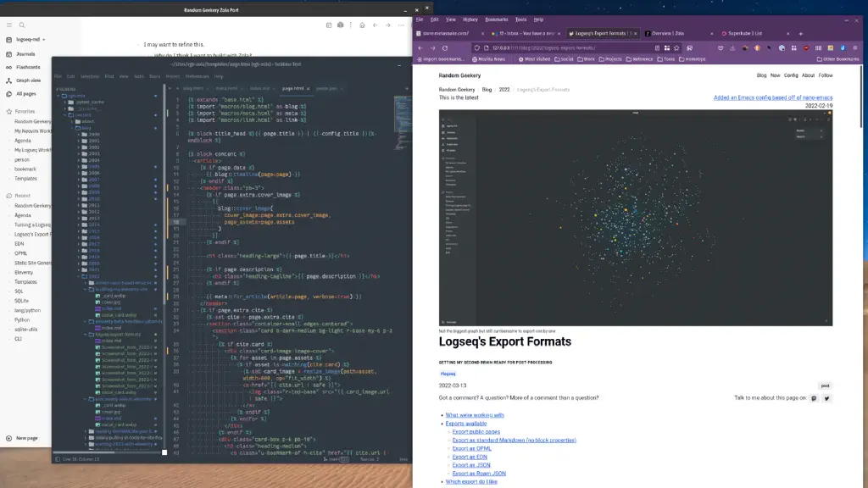
Task: Click Sublime Text tab-back arrow icon
Action: [x=170, y=88]
